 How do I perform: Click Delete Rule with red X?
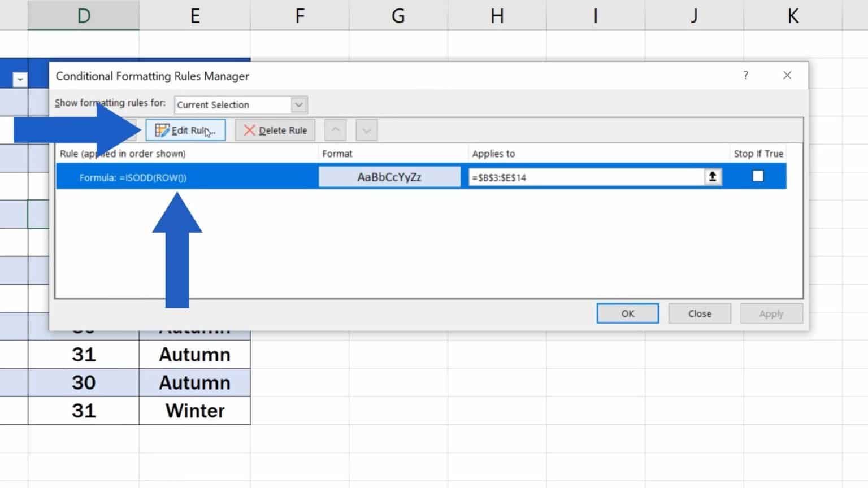pyautogui.click(x=275, y=130)
